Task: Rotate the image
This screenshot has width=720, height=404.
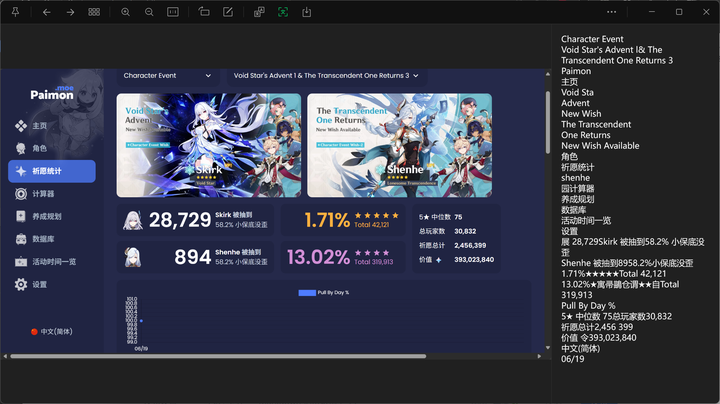Action: (x=204, y=12)
